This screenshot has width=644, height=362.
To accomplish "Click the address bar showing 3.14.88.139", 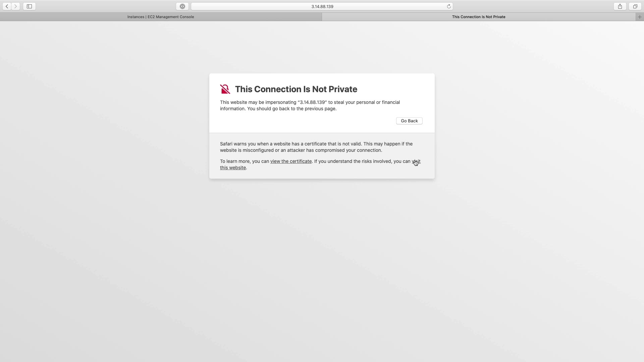I will pos(322,6).
